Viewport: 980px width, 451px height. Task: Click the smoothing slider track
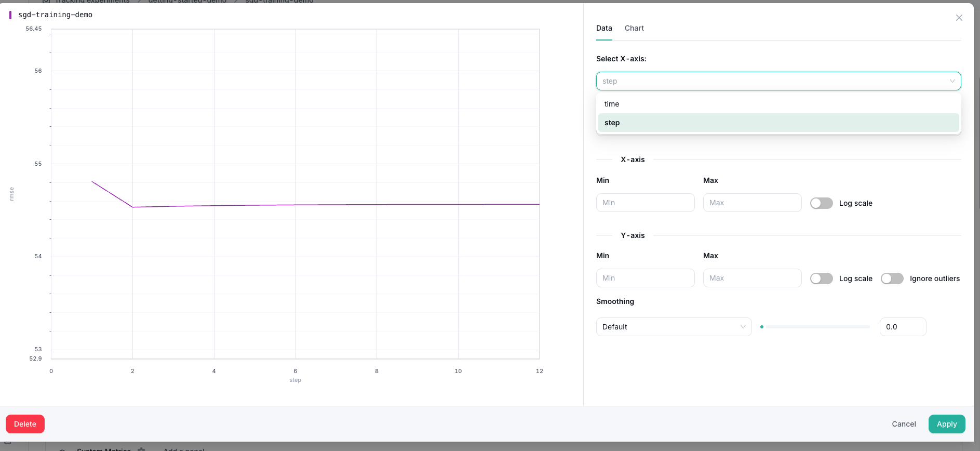pos(817,327)
